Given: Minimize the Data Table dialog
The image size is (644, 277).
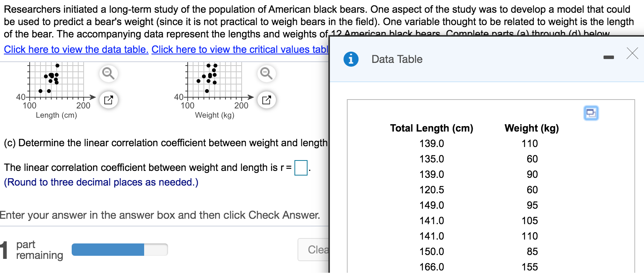Looking at the screenshot, I should pos(609,56).
